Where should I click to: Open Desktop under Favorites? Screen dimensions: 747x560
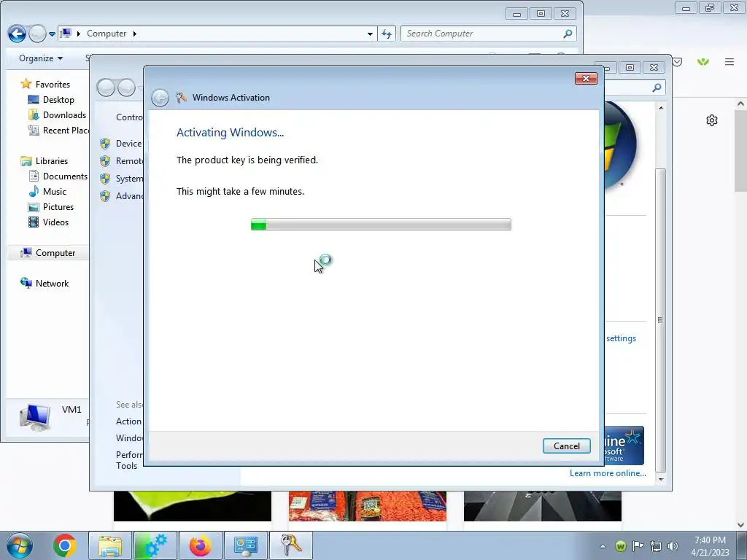coord(58,99)
